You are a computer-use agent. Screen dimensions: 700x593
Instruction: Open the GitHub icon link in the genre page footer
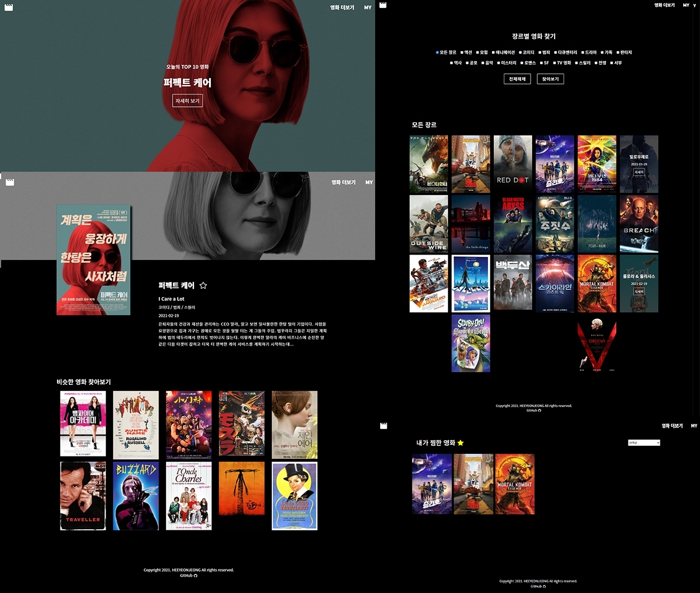click(540, 410)
